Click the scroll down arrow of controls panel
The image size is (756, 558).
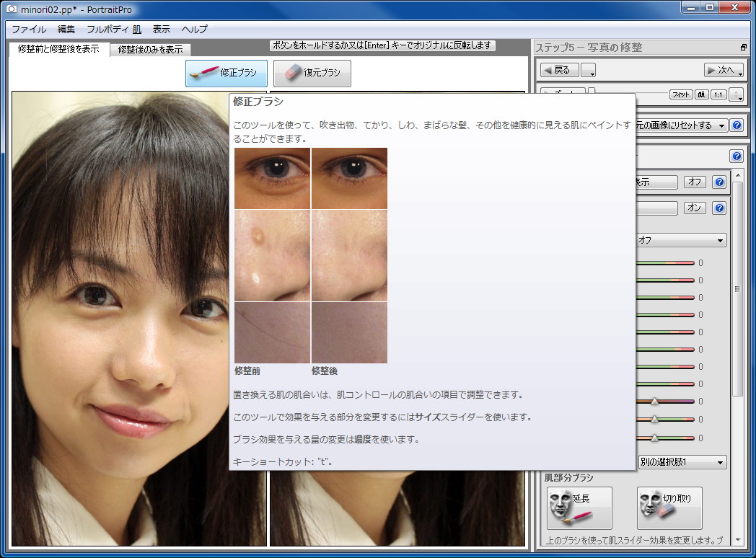click(738, 541)
